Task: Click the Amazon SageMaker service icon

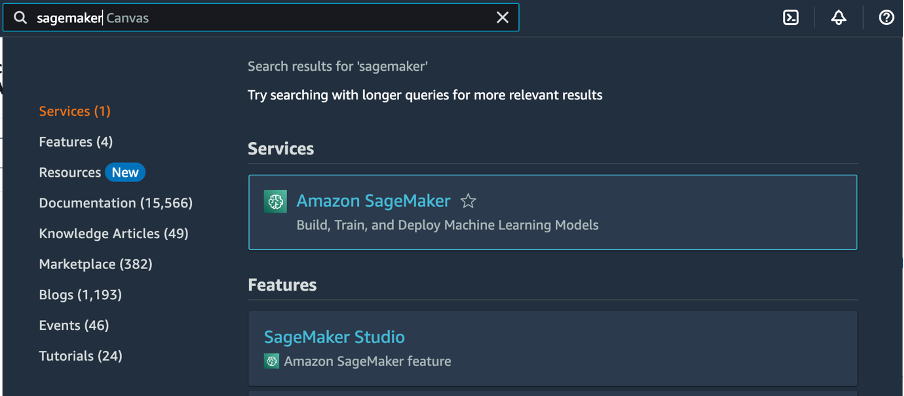Action: (275, 201)
